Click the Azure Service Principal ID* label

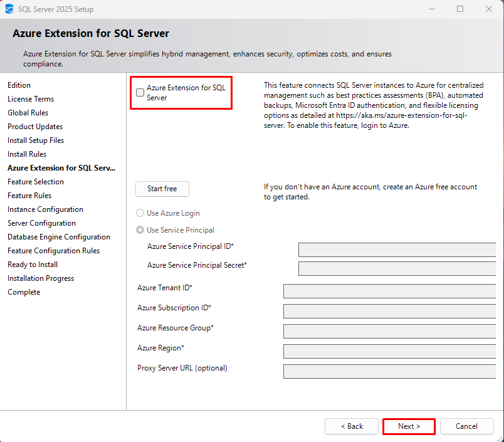tap(191, 246)
